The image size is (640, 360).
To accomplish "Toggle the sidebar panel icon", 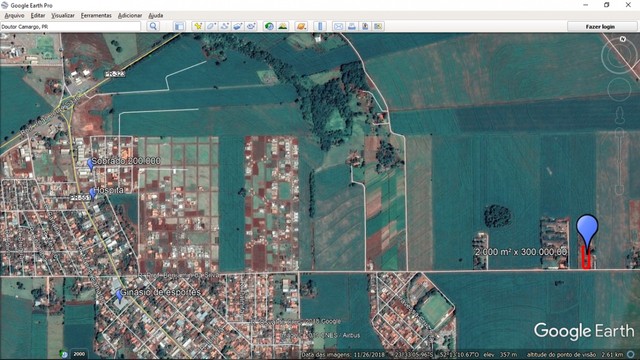I will tap(179, 27).
